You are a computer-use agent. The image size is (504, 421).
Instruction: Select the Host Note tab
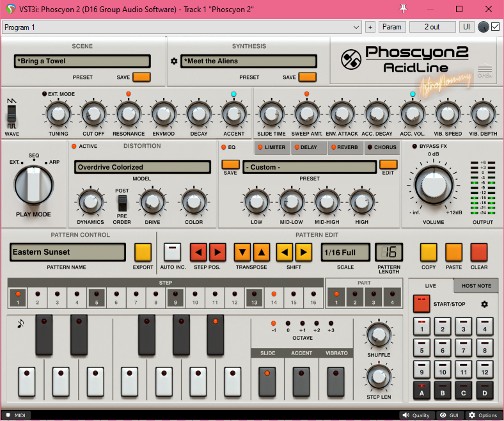point(476,286)
